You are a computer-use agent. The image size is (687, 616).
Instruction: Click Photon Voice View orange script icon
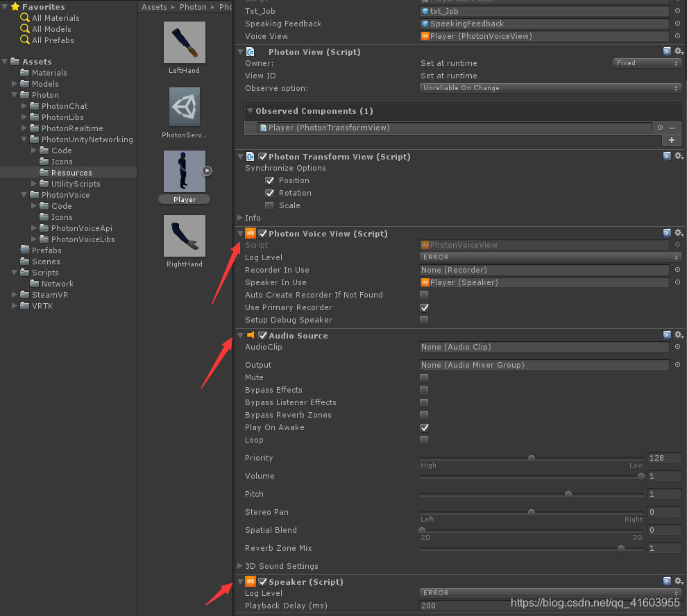click(x=251, y=233)
